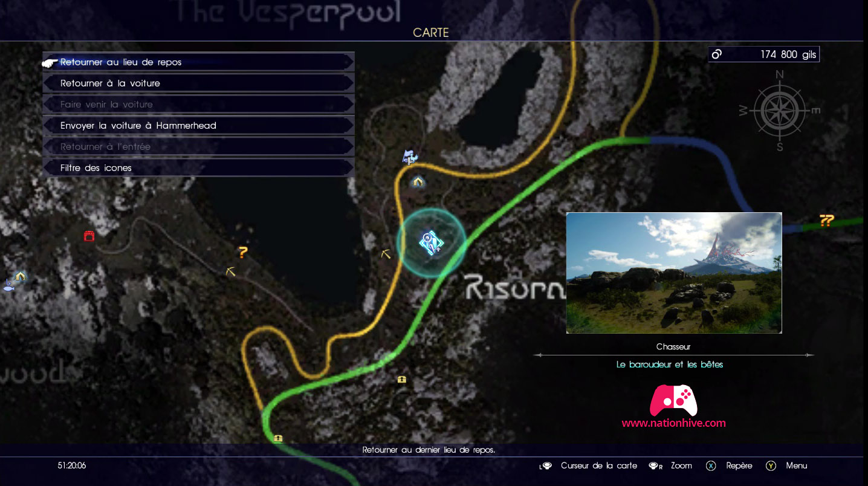Click the treasure chest icon on the green road

pyautogui.click(x=278, y=438)
